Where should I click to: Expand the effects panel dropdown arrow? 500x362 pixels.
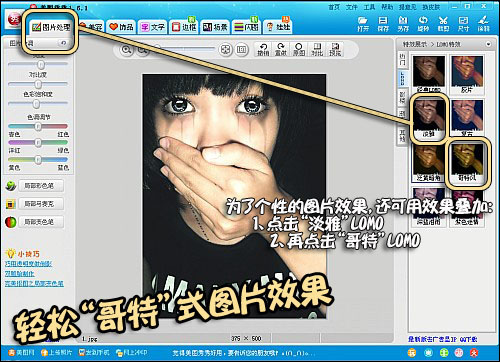(x=489, y=44)
